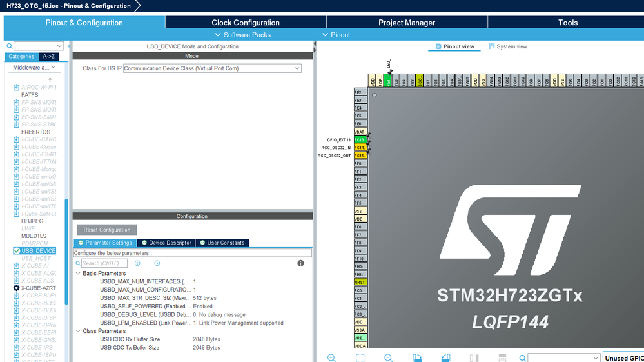Open the Tools tab
The height and width of the screenshot is (362, 644).
(567, 23)
